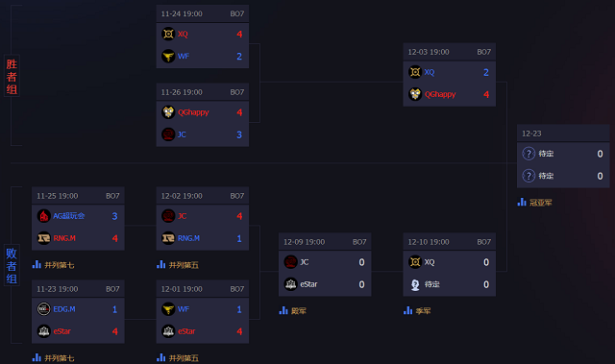Image resolution: width=615 pixels, height=364 pixels.
Task: Open 并列第七 link under AG vs RNG.M
Action: pos(60,265)
